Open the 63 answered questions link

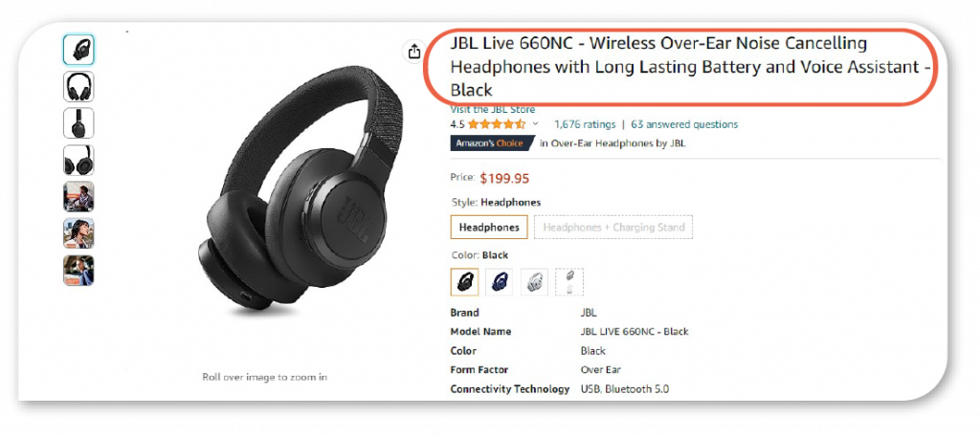684,124
